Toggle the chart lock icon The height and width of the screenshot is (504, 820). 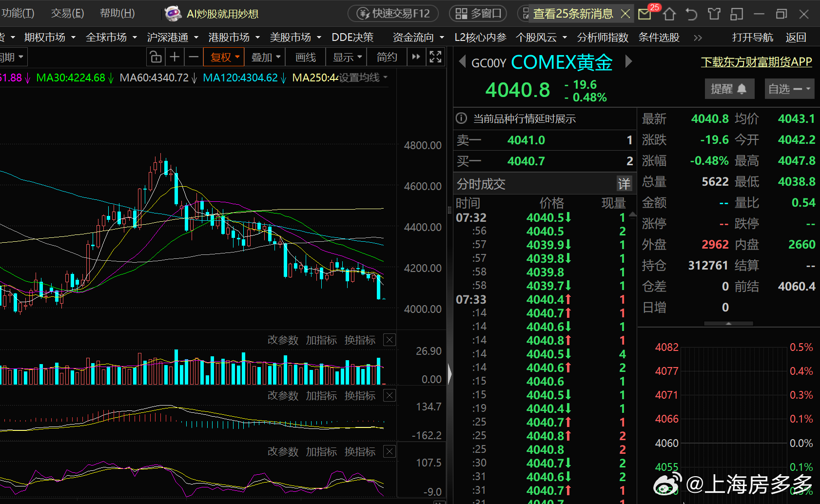[156, 57]
